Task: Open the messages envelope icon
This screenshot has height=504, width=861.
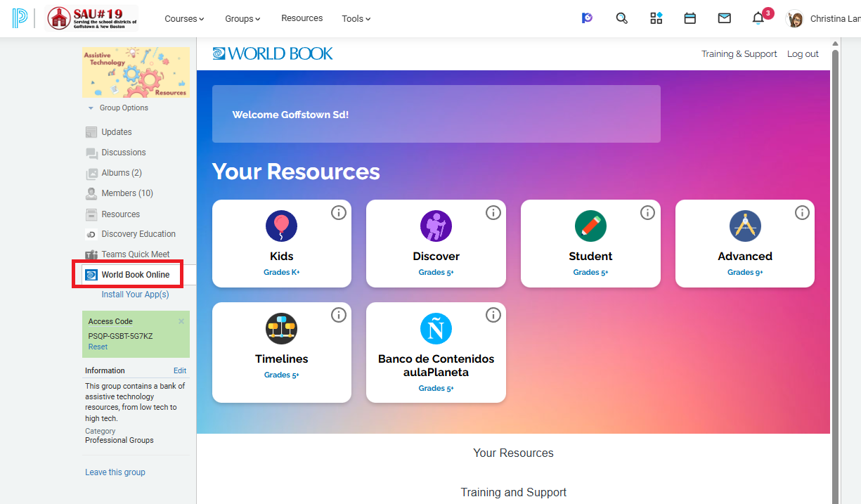Action: tap(724, 18)
